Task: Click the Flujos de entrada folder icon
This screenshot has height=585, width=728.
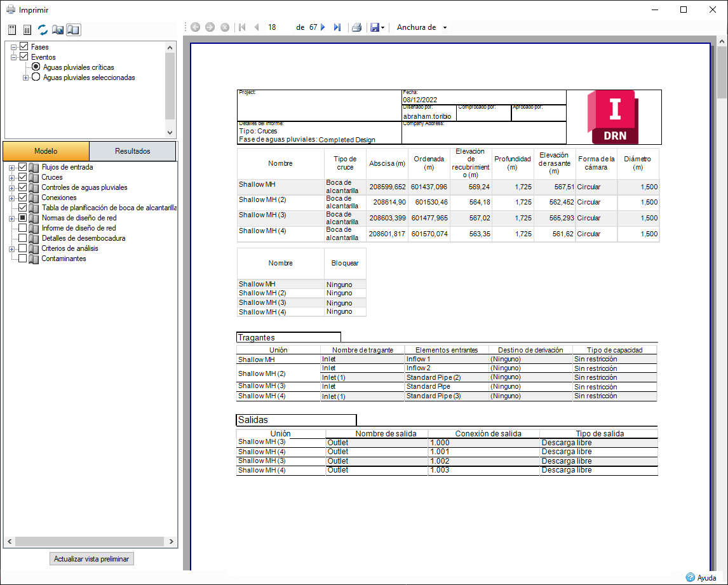Action: [34, 167]
